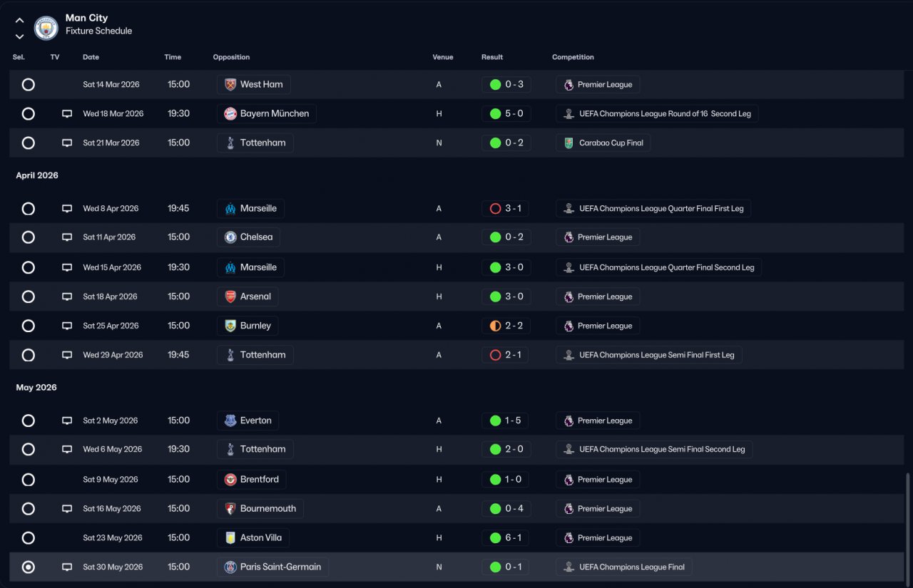
Task: Click the TV icon for the Carabao Cup Final
Action: pyautogui.click(x=67, y=143)
